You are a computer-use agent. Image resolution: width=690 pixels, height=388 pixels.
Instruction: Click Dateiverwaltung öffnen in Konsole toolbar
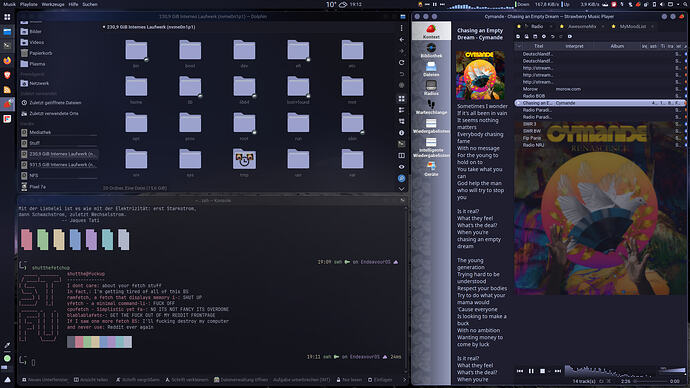click(241, 380)
